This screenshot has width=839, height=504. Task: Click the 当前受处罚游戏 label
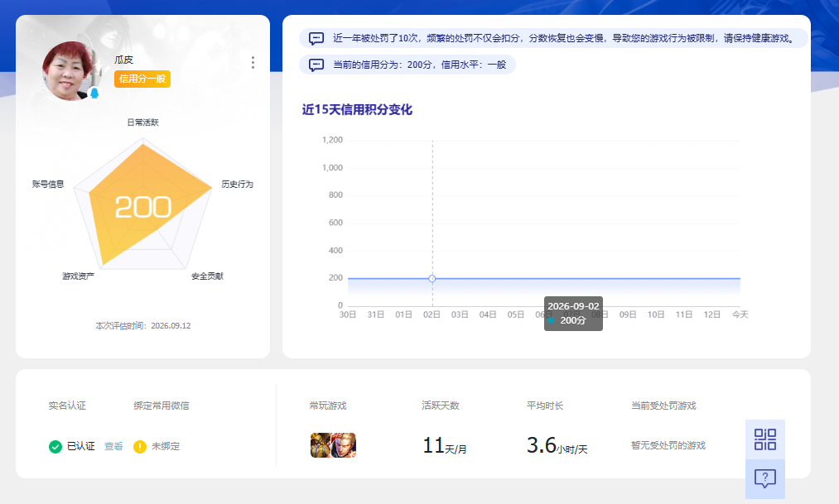[x=663, y=406]
